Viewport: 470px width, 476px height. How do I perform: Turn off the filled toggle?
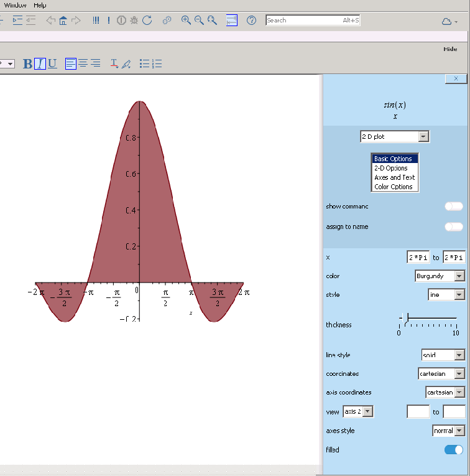click(454, 450)
